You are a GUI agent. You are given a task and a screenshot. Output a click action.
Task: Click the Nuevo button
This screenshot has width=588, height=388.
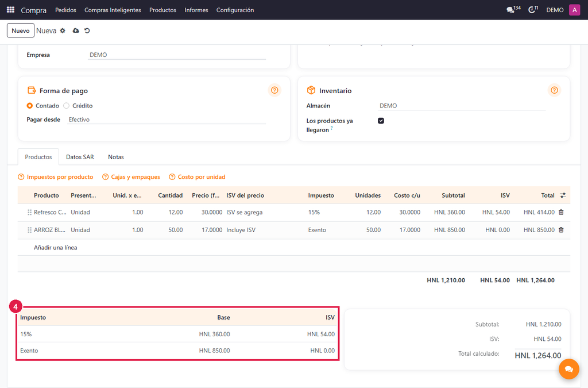pos(21,31)
